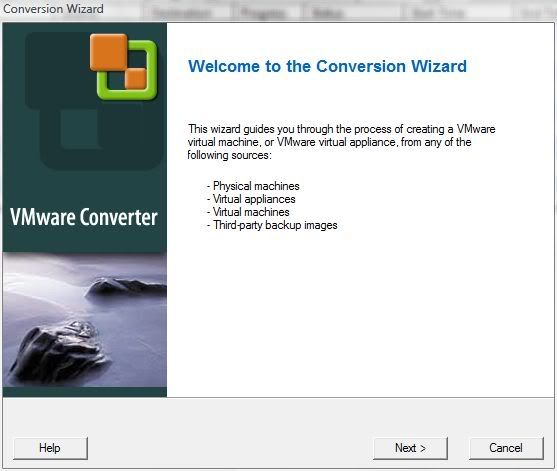This screenshot has height=471, width=557.
Task: Click the 'This wizard guides you' paragraph
Action: (341, 142)
